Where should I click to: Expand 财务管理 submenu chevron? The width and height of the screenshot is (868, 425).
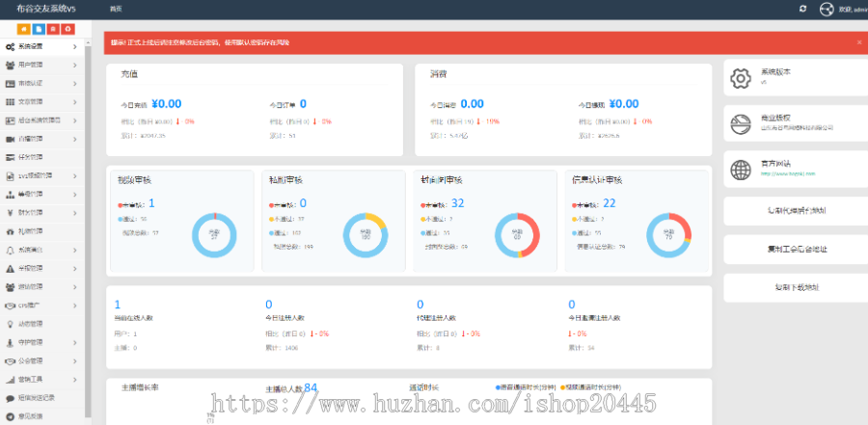74,213
